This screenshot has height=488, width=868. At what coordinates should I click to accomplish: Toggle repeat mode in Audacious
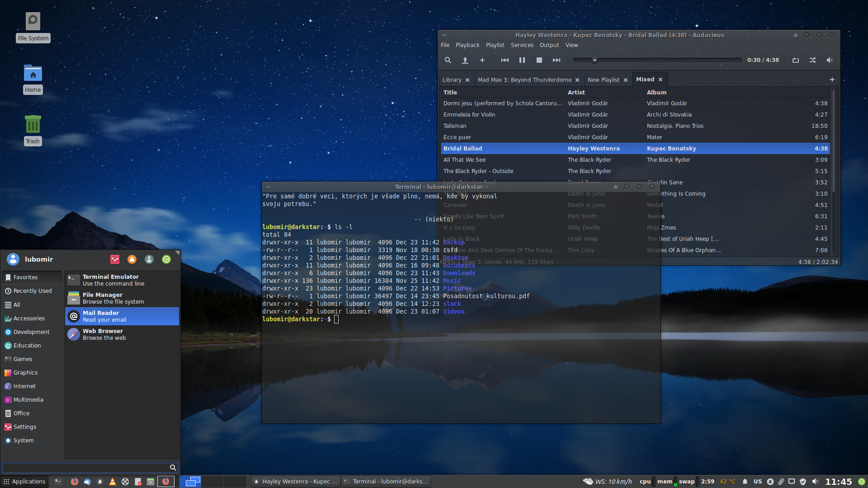point(796,60)
